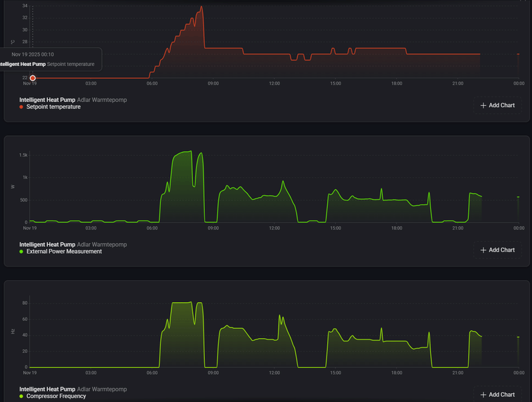
Task: Click 'Adlar Warmtepomp' label under Power chart
Action: 102,244
